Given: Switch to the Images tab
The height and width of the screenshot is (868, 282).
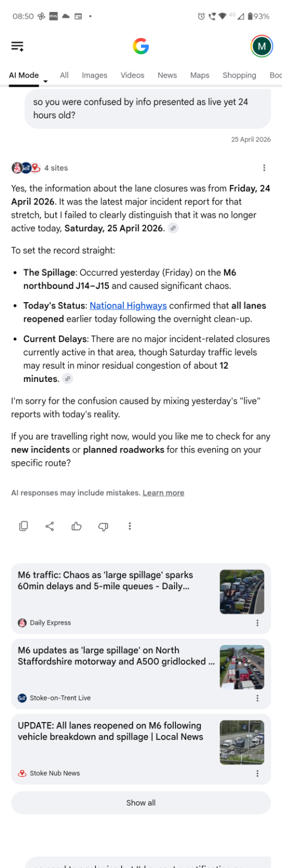Looking at the screenshot, I should click(95, 75).
